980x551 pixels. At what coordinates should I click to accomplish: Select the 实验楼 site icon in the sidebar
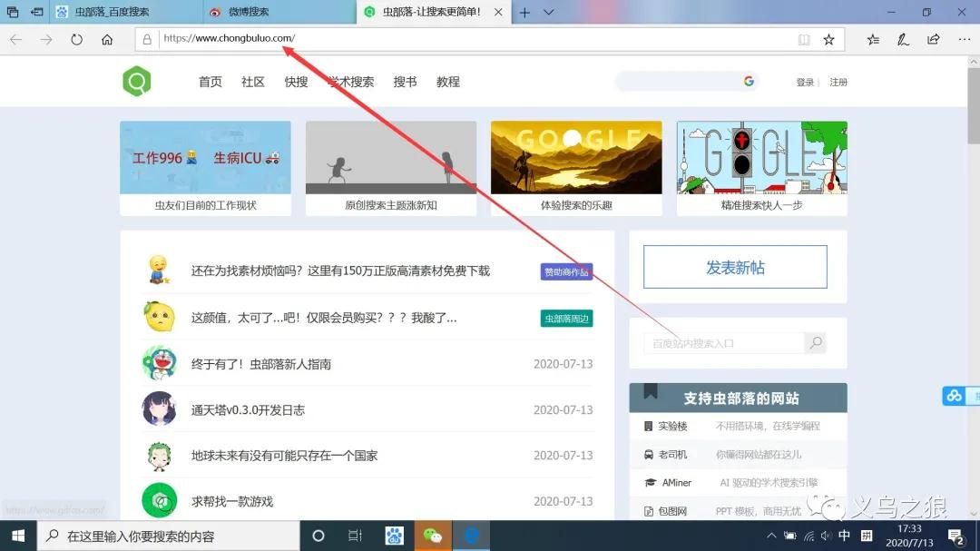click(650, 427)
